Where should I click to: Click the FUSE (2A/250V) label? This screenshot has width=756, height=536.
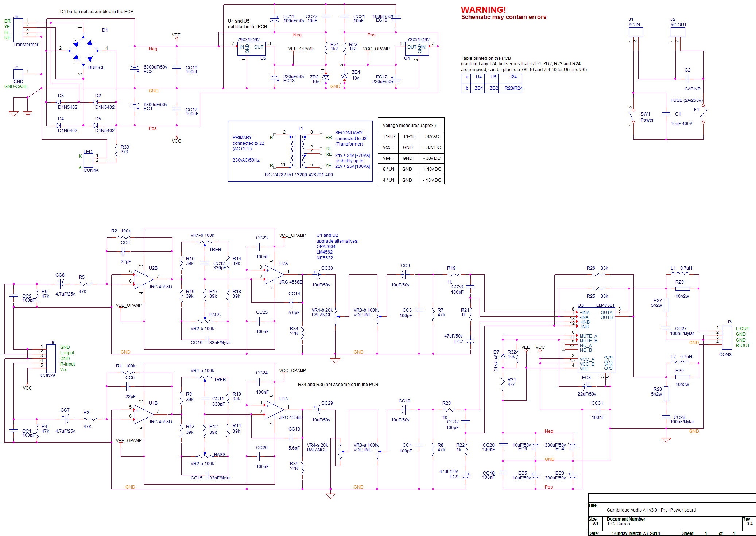pyautogui.click(x=686, y=100)
